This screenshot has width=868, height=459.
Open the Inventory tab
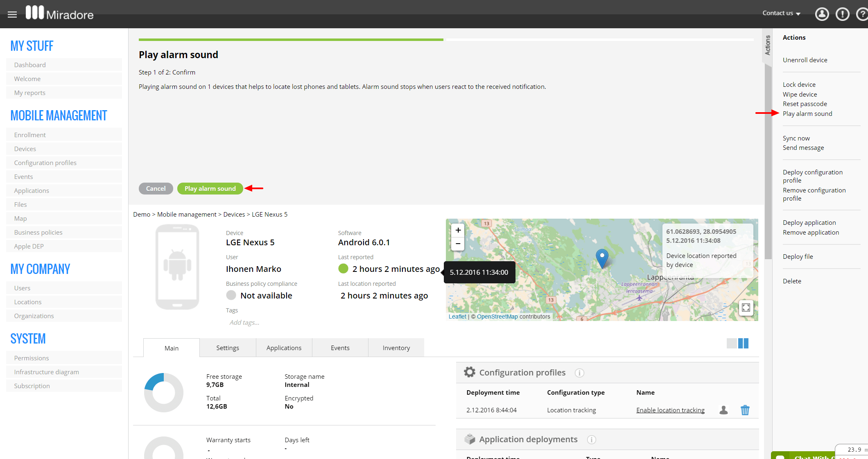click(x=396, y=348)
